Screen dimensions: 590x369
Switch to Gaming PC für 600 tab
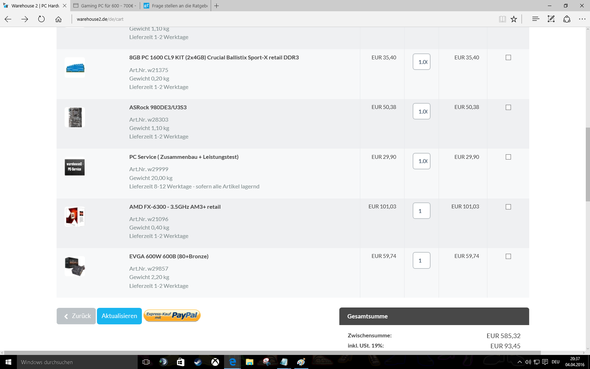point(105,6)
